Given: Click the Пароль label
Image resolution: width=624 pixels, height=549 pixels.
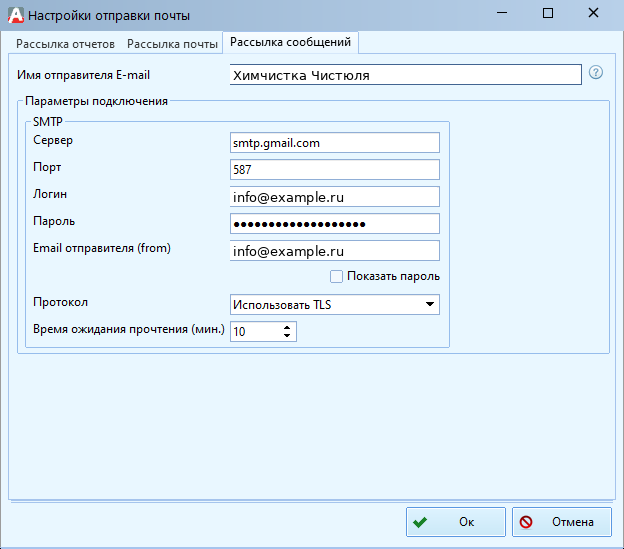Looking at the screenshot, I should coord(54,221).
